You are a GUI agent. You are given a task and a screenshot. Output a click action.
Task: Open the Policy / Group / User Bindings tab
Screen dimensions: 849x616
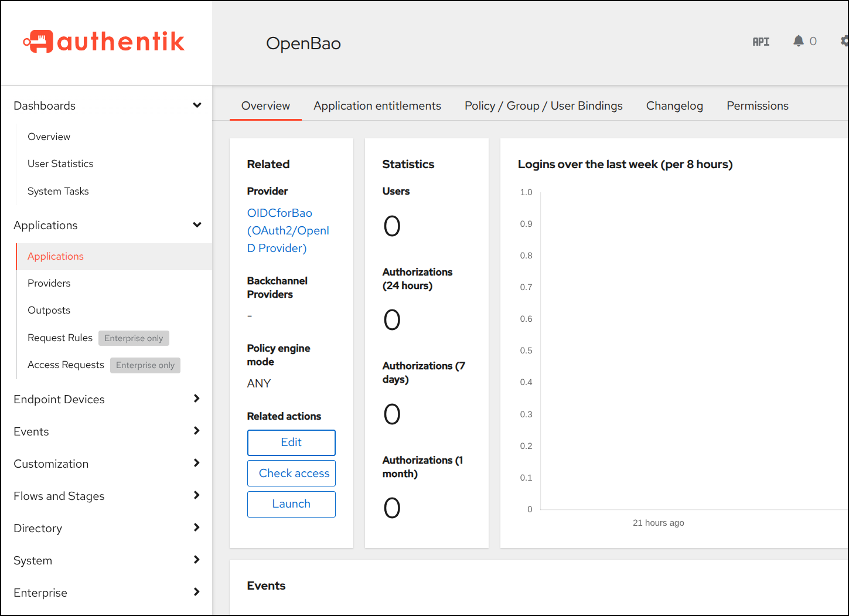tap(544, 105)
